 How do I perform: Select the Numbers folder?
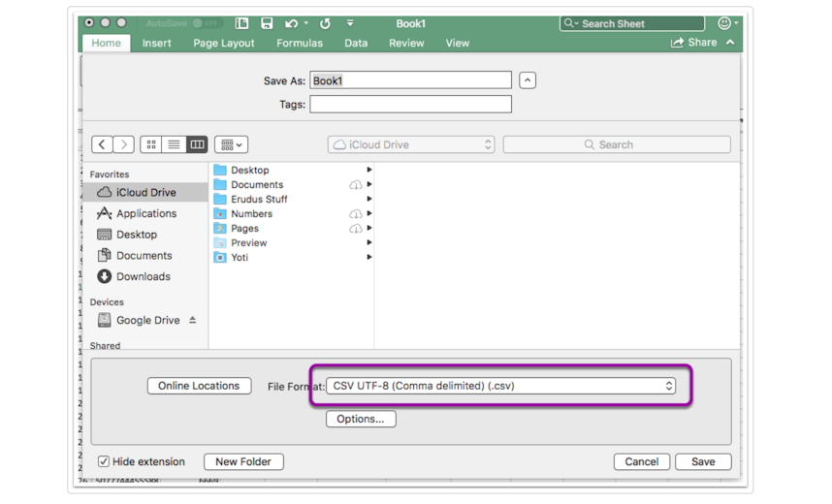(293, 214)
